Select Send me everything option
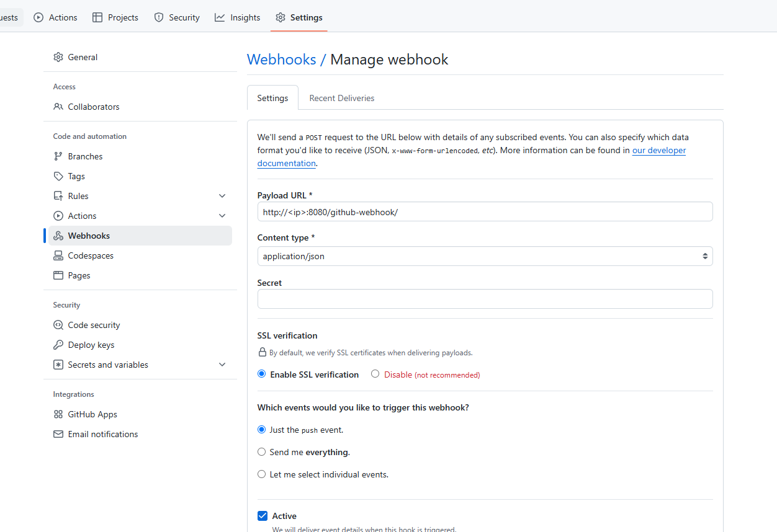 tap(262, 451)
